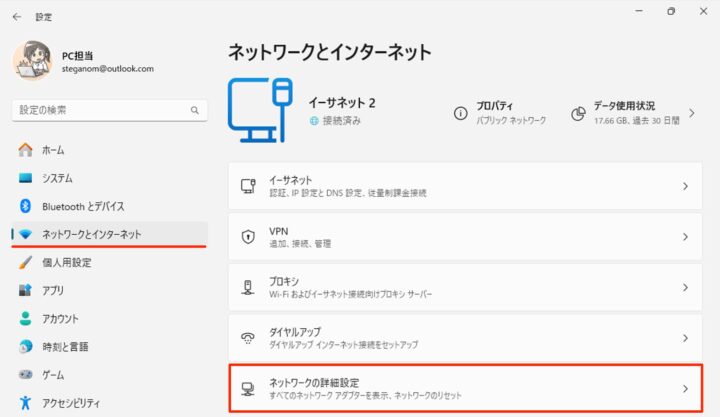Open the ホーム home icon

click(25, 150)
